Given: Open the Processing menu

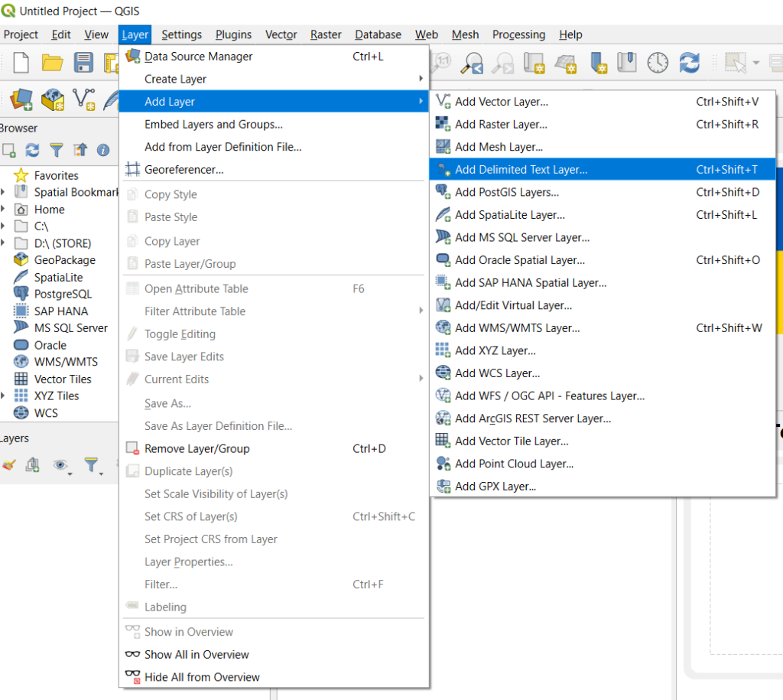Looking at the screenshot, I should pyautogui.click(x=518, y=34).
